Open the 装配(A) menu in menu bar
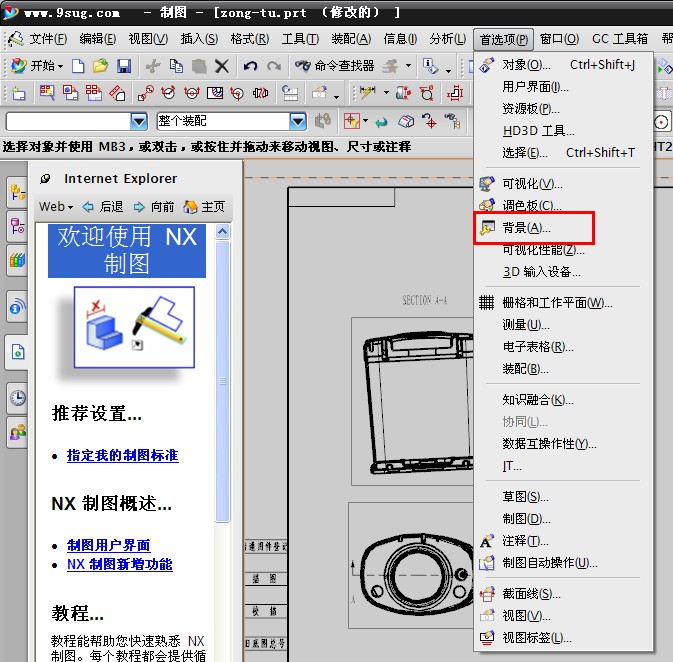This screenshot has width=673, height=662. point(351,39)
